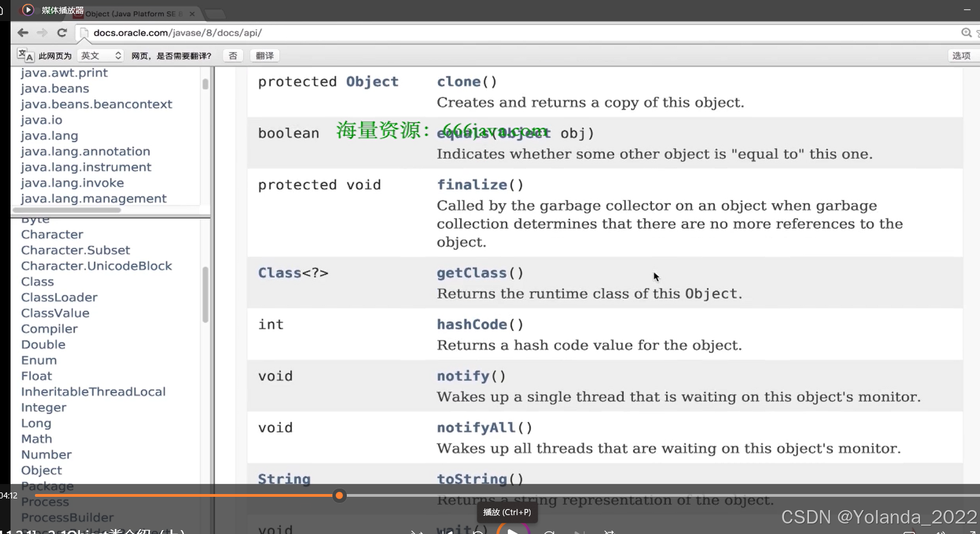Image resolution: width=980 pixels, height=534 pixels.
Task: Click the getClass() method link
Action: (472, 273)
